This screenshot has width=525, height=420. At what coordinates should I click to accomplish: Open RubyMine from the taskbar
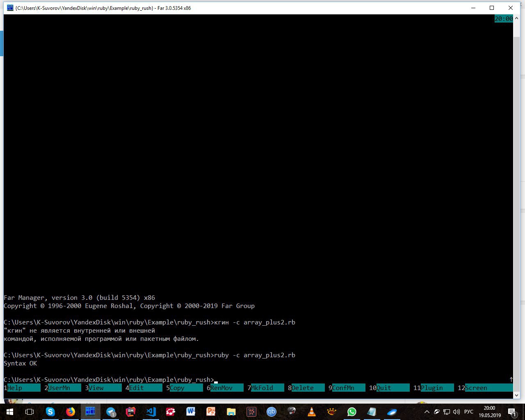coord(131,411)
